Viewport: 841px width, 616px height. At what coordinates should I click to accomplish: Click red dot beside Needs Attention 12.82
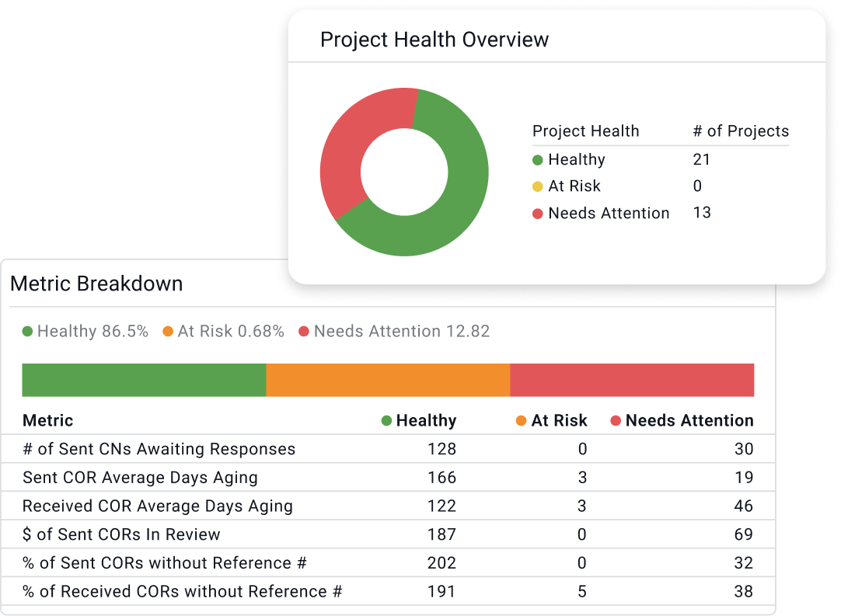(304, 332)
